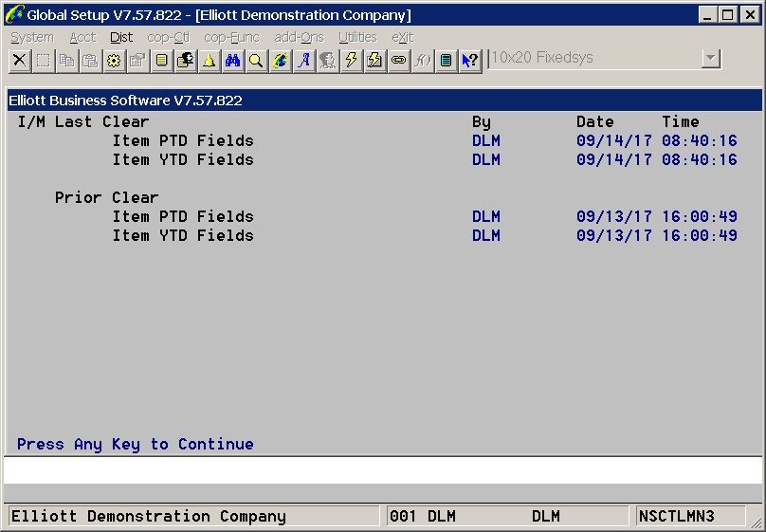Click the arrow-question-mark help icon

[470, 61]
